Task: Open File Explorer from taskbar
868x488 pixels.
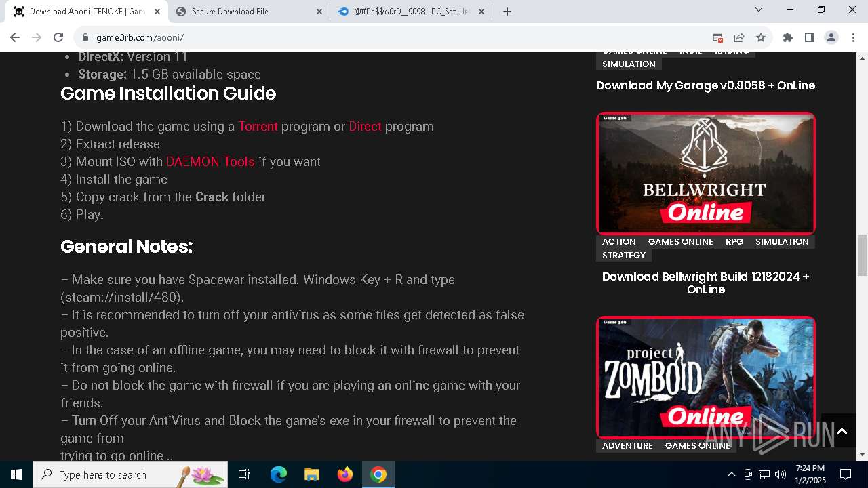Action: pyautogui.click(x=311, y=474)
